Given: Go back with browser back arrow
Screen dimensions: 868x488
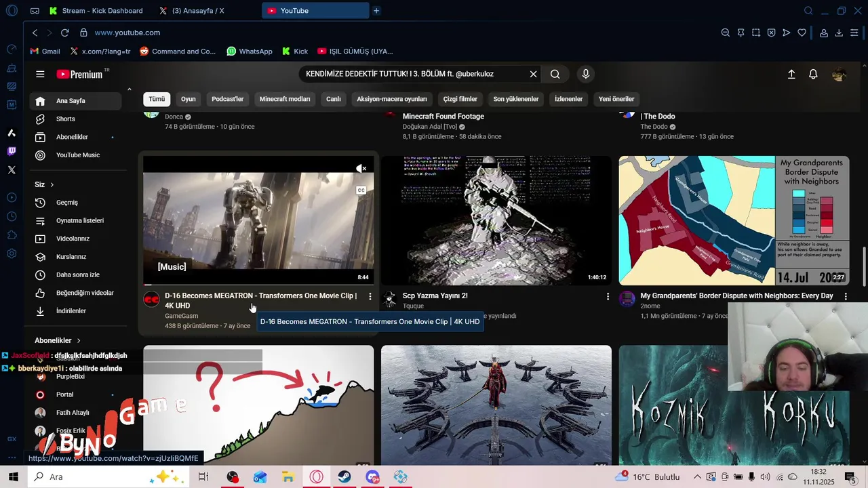Looking at the screenshot, I should tap(35, 33).
